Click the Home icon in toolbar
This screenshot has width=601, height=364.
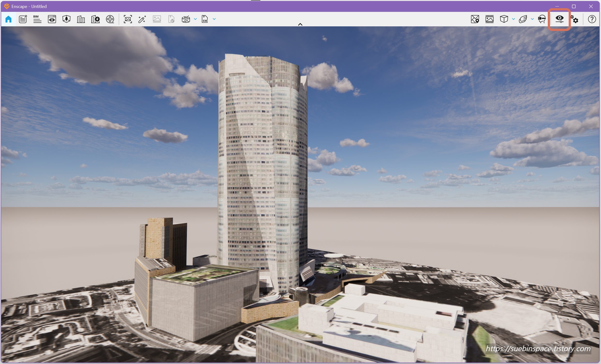click(8, 19)
